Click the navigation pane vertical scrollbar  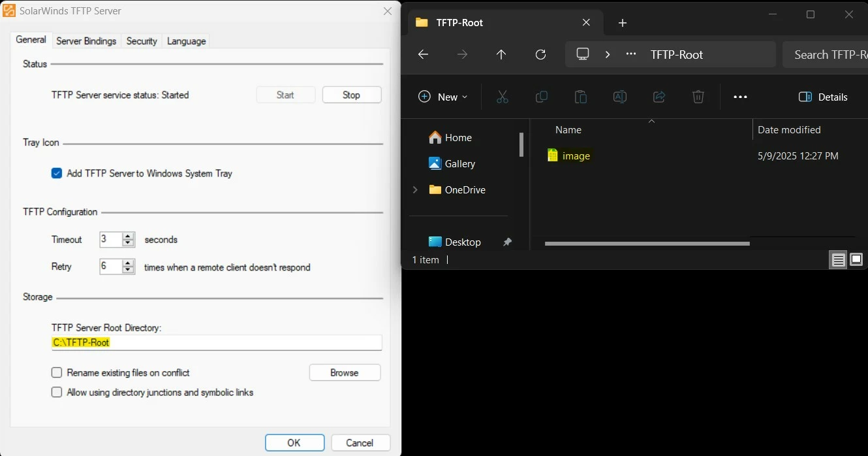coord(521,145)
